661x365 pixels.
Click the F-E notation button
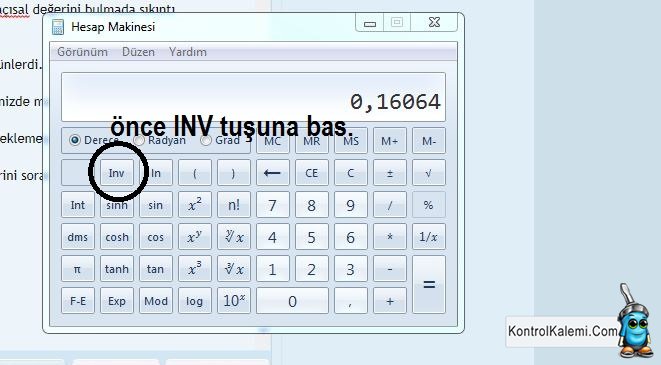(x=78, y=301)
